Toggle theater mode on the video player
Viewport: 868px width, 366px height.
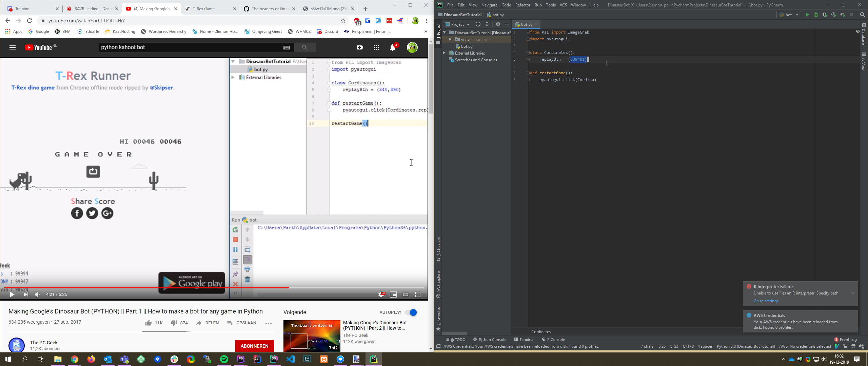[x=406, y=294]
